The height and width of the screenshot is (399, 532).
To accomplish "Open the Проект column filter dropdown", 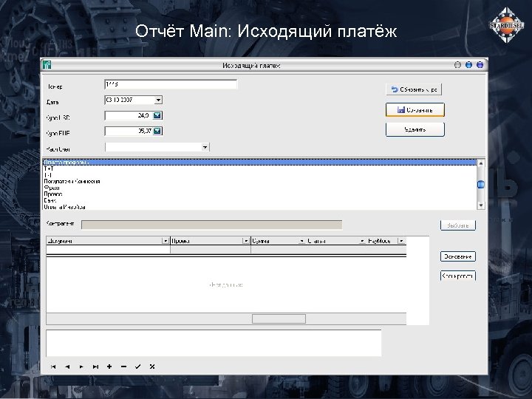I will 246,241.
